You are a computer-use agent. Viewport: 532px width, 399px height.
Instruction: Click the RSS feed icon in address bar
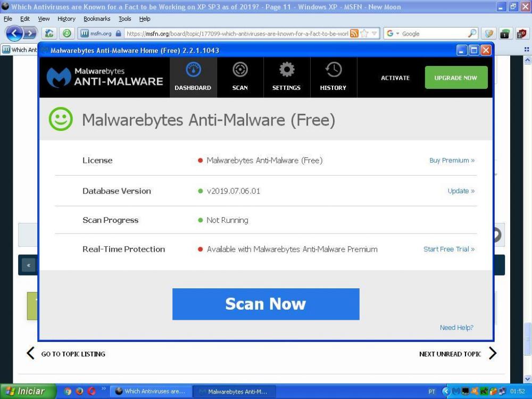point(354,34)
